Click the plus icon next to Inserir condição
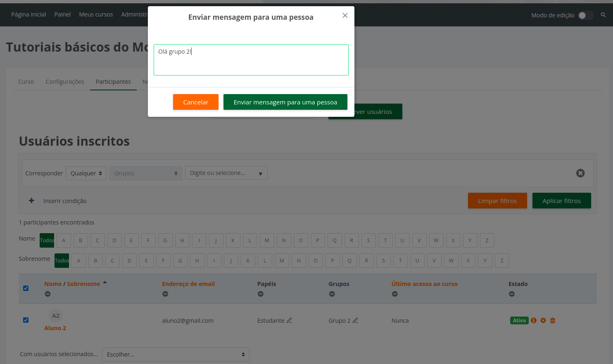This screenshot has height=364, width=613. pos(31,201)
